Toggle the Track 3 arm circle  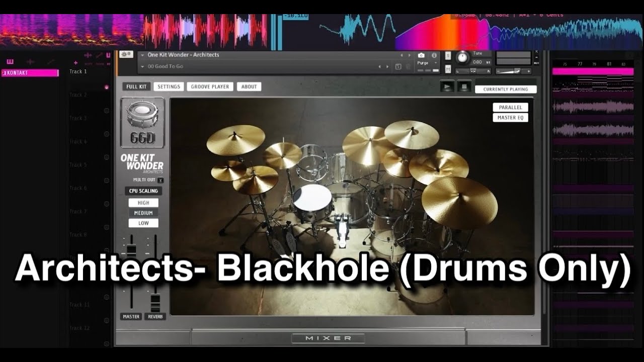(x=107, y=134)
